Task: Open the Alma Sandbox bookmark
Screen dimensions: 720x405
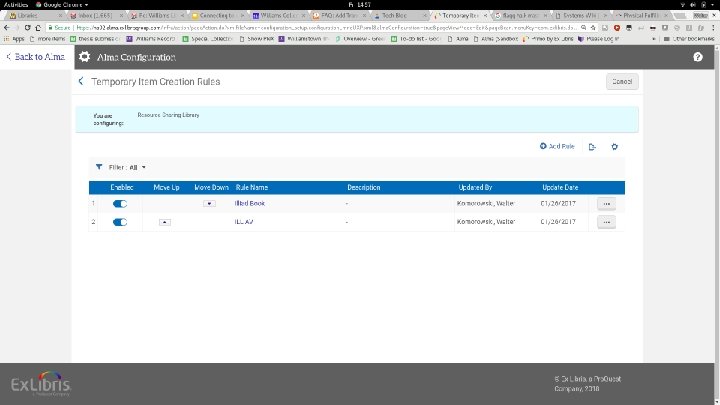Action: pyautogui.click(x=496, y=39)
